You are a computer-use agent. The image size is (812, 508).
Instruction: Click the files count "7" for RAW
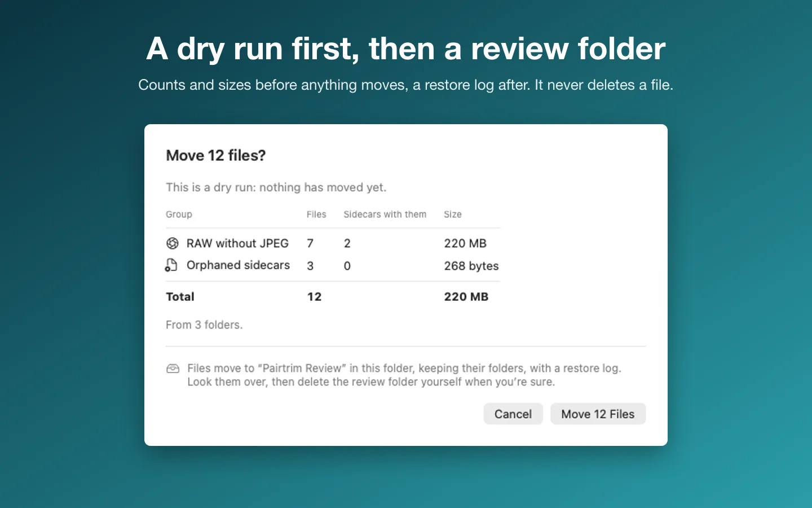pos(310,243)
